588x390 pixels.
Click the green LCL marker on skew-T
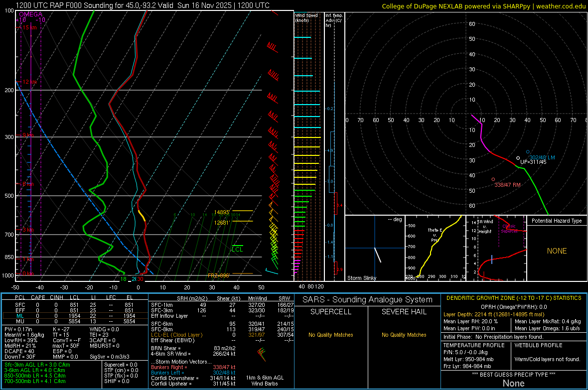point(237,249)
